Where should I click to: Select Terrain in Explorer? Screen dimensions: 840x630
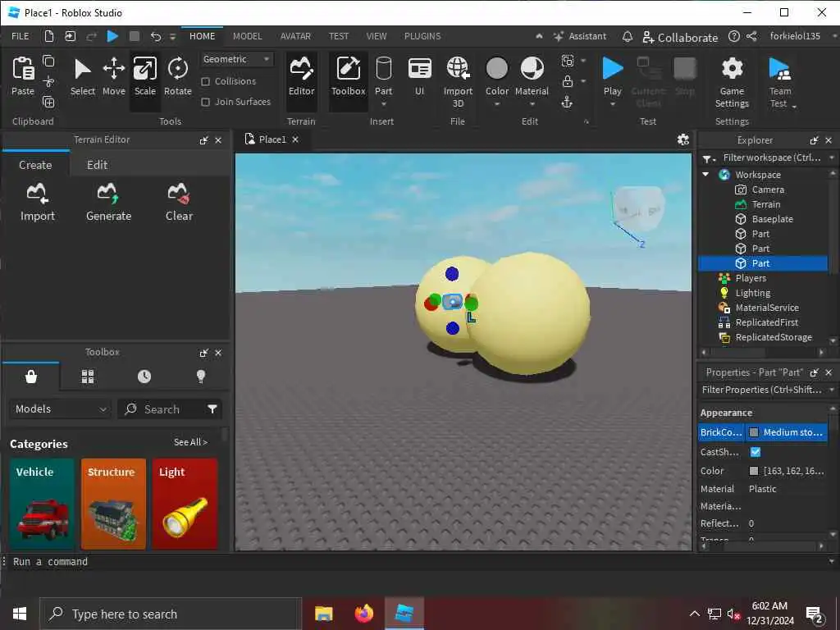coord(765,204)
